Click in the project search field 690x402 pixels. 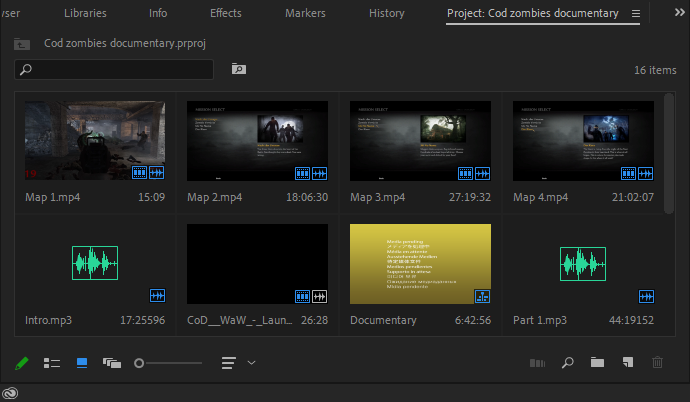114,69
